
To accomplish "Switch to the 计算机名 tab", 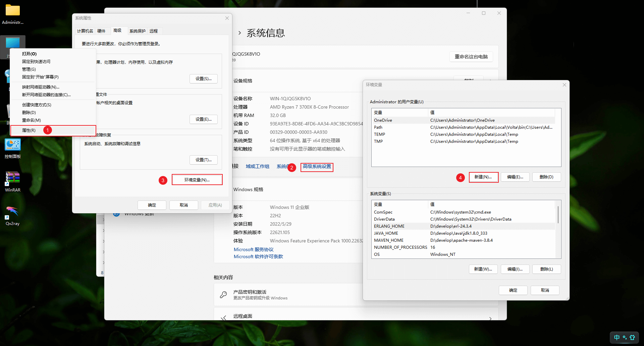I will point(85,31).
